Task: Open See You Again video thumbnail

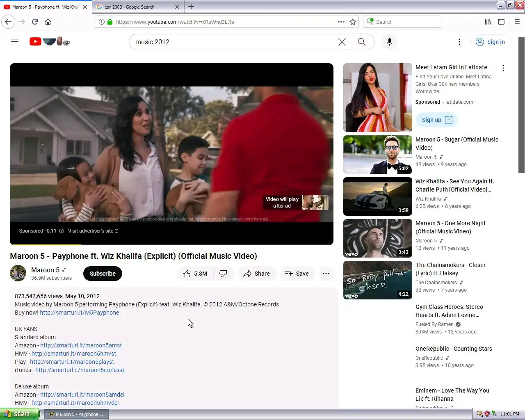Action: click(377, 196)
